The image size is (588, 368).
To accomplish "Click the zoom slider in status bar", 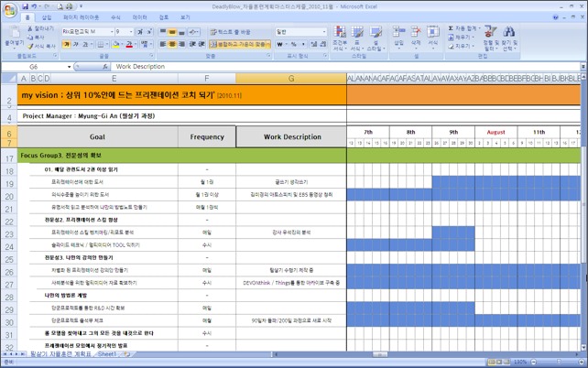I will coord(547,363).
